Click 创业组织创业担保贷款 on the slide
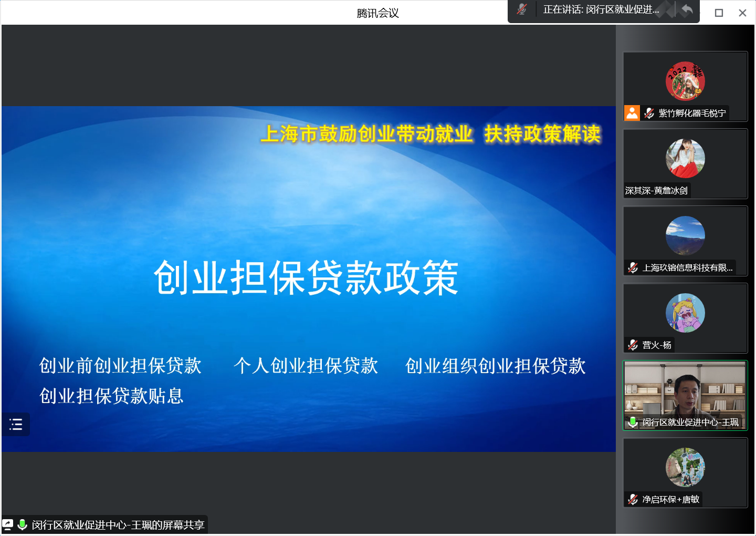 tap(495, 366)
